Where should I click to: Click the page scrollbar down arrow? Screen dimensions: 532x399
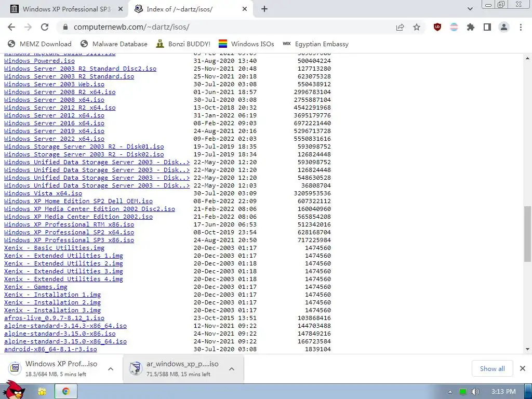pos(528,349)
